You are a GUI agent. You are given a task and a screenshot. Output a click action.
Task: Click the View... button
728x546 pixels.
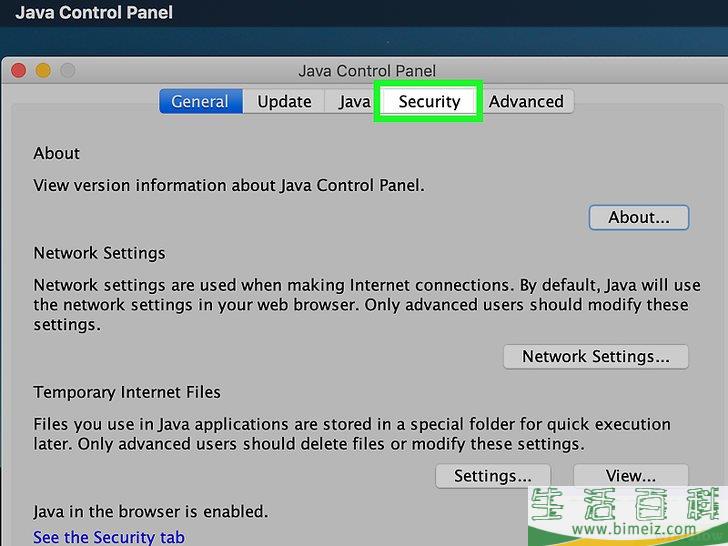(x=630, y=476)
